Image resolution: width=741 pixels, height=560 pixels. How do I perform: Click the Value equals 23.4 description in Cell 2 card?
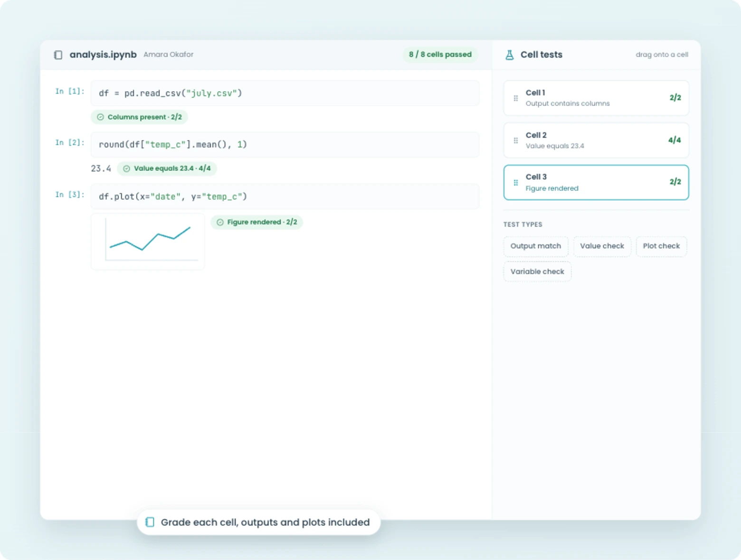tap(555, 146)
